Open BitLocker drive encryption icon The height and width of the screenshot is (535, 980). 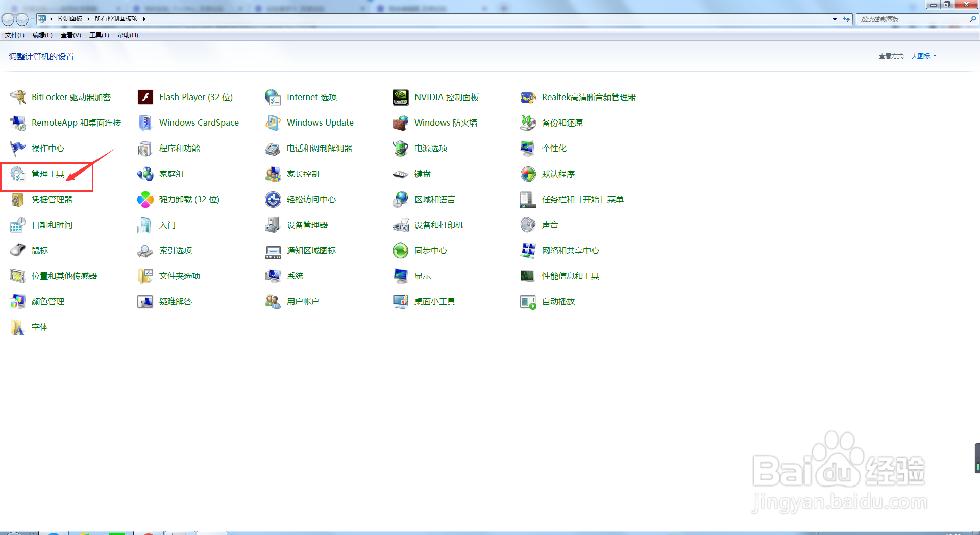click(18, 97)
